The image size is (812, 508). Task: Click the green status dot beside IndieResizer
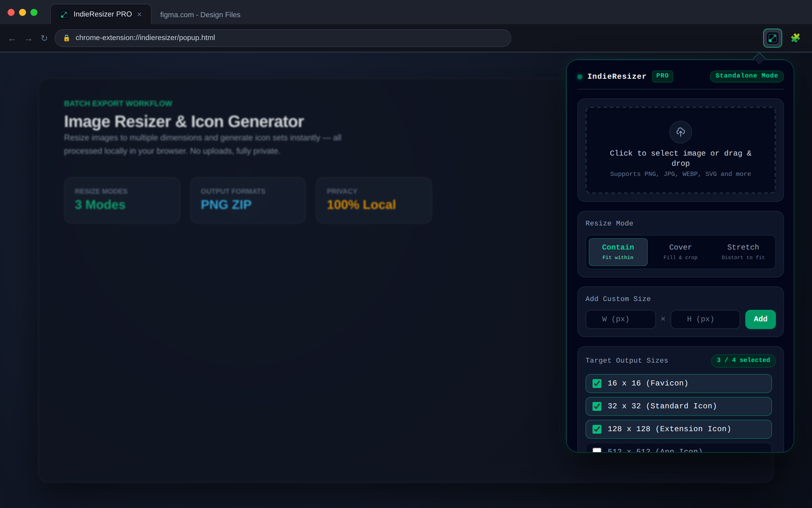click(580, 77)
